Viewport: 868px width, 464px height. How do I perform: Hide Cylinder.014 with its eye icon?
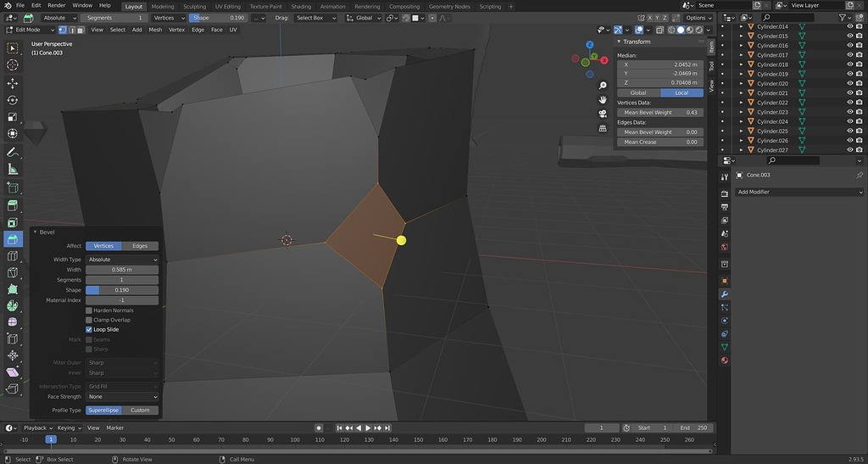(850, 26)
